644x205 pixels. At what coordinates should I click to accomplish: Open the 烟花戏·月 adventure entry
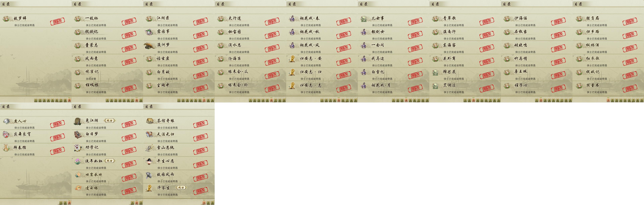pyautogui.click(x=393, y=88)
